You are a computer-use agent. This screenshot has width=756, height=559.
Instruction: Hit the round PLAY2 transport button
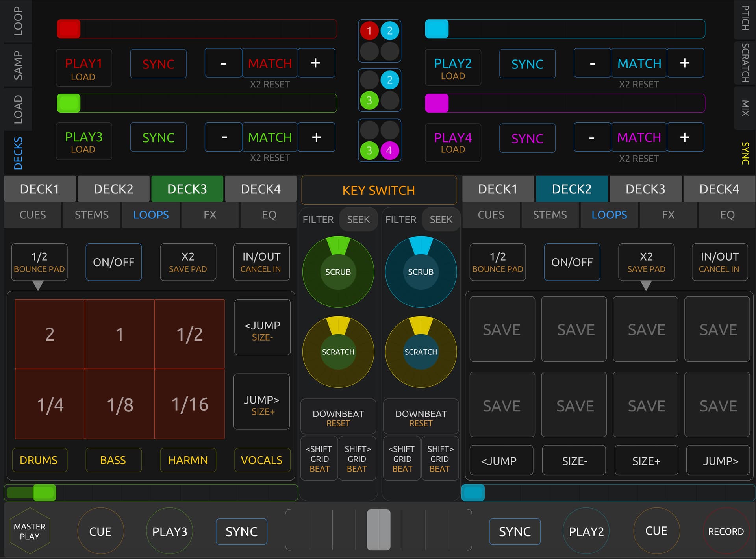point(586,531)
